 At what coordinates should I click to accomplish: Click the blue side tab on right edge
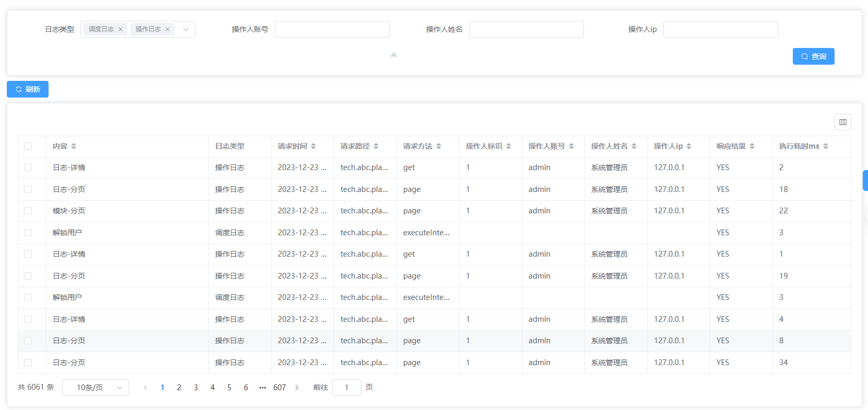(865, 180)
